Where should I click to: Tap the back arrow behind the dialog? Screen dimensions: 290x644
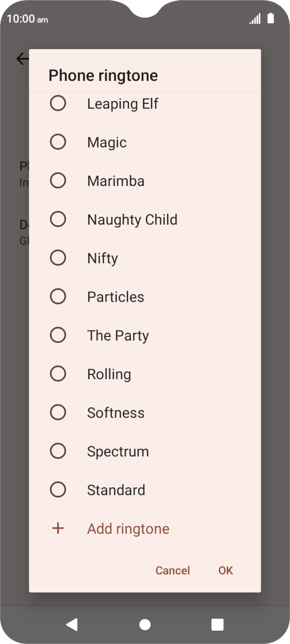coord(21,59)
